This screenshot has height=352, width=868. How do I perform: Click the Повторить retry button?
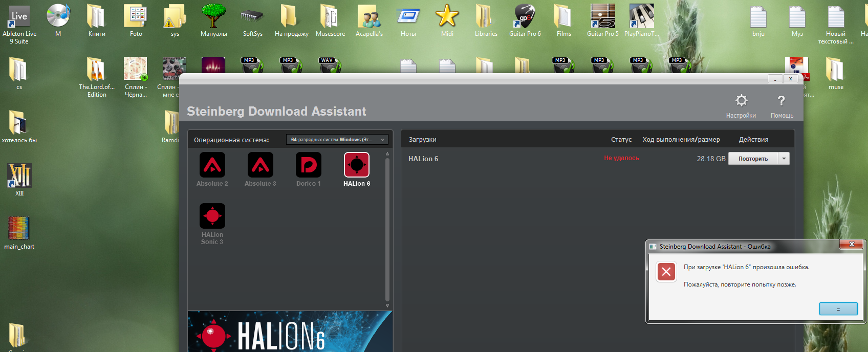coord(753,159)
